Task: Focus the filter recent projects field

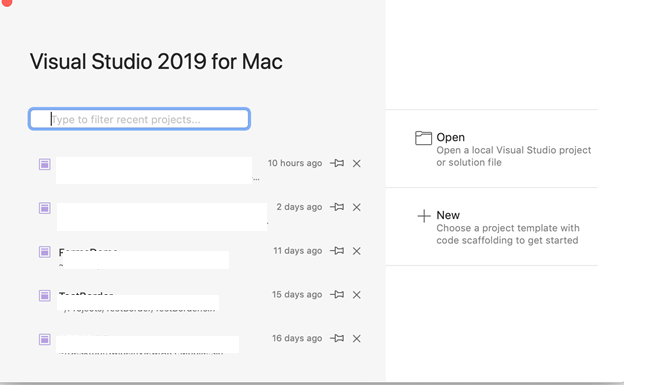Action: point(139,119)
